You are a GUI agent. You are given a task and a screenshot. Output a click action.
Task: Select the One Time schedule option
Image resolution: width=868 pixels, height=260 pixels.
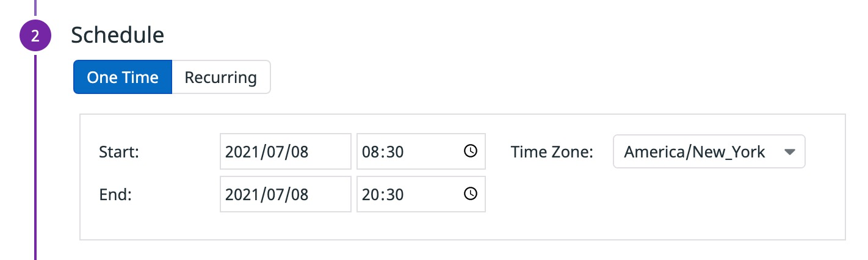point(123,78)
